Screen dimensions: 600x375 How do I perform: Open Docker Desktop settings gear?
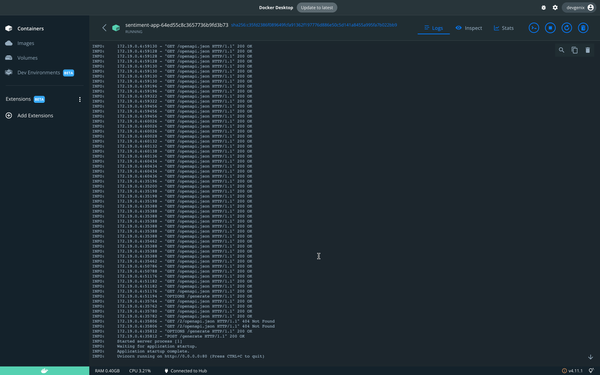pos(555,8)
